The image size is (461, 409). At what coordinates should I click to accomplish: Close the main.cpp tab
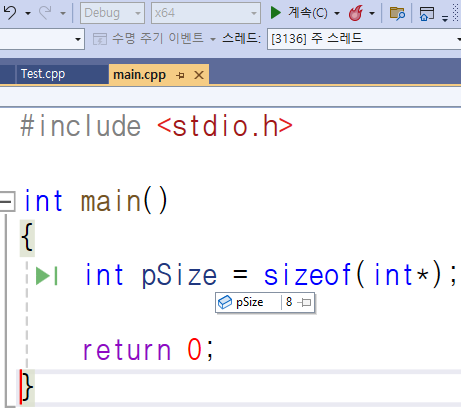click(x=199, y=75)
